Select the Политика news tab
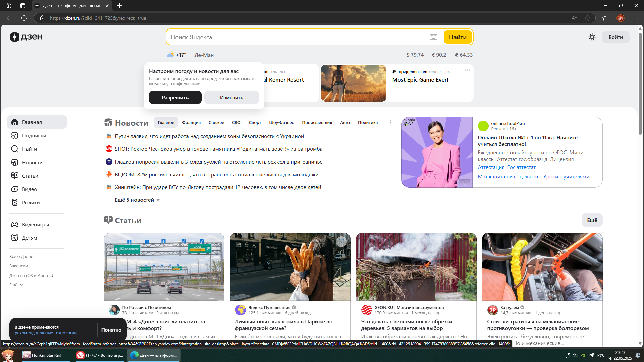Image resolution: width=644 pixels, height=362 pixels. tap(368, 122)
